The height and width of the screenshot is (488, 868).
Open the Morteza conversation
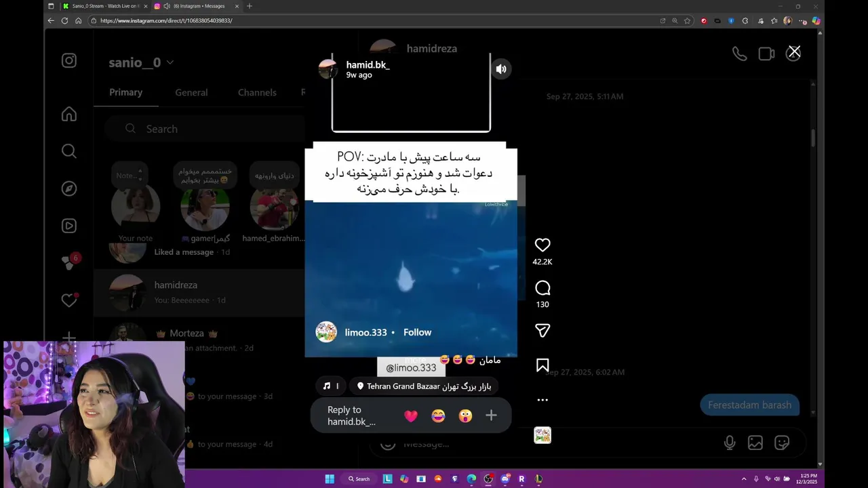click(x=198, y=340)
